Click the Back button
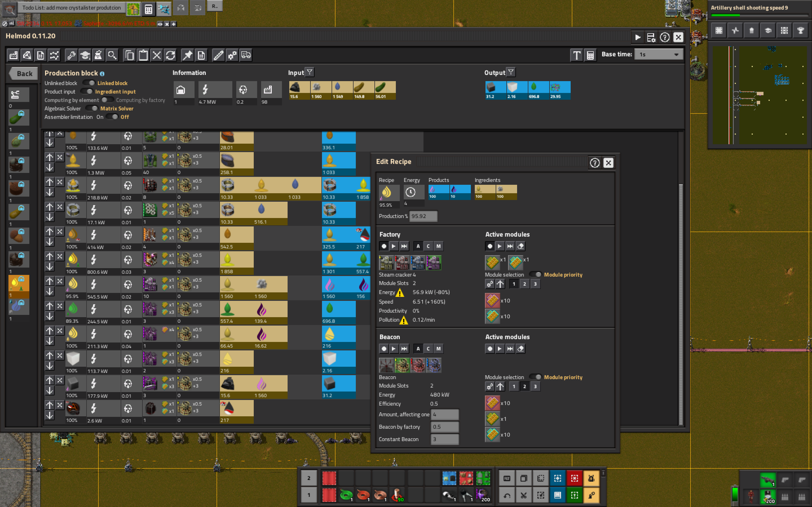 (x=23, y=74)
